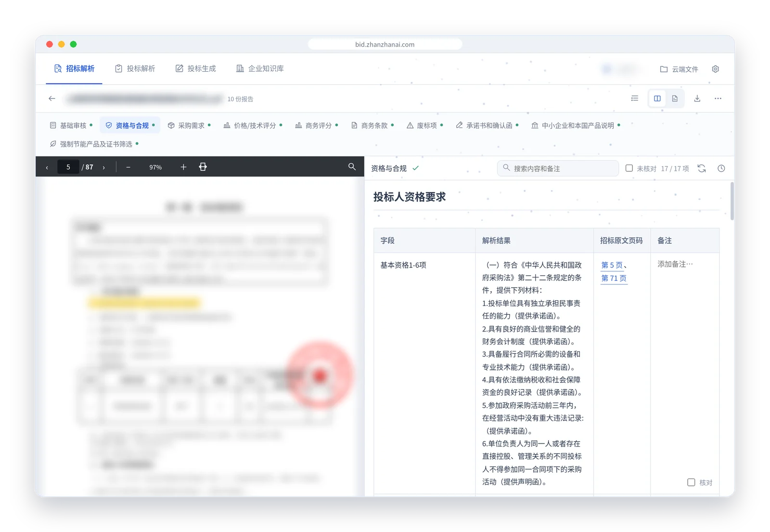Viewport: 770px width, 532px height.
Task: Zoom in the PDF viewer
Action: coord(183,167)
